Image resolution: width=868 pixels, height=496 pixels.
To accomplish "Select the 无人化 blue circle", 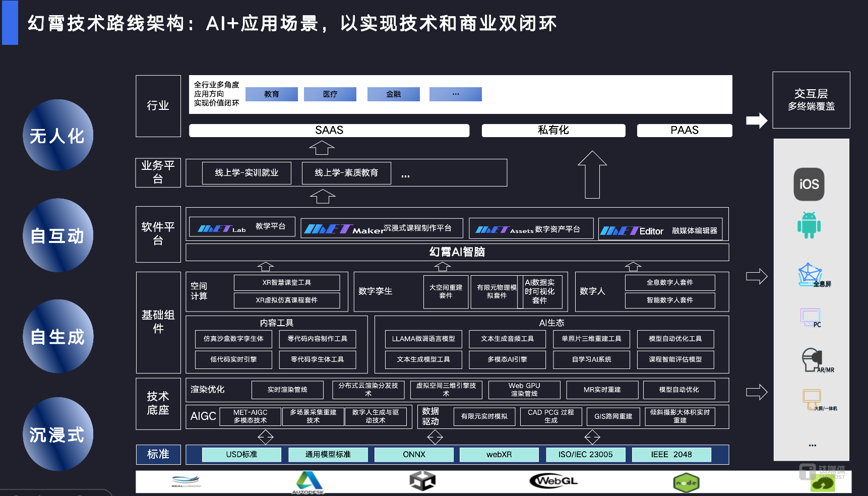I will click(x=58, y=135).
